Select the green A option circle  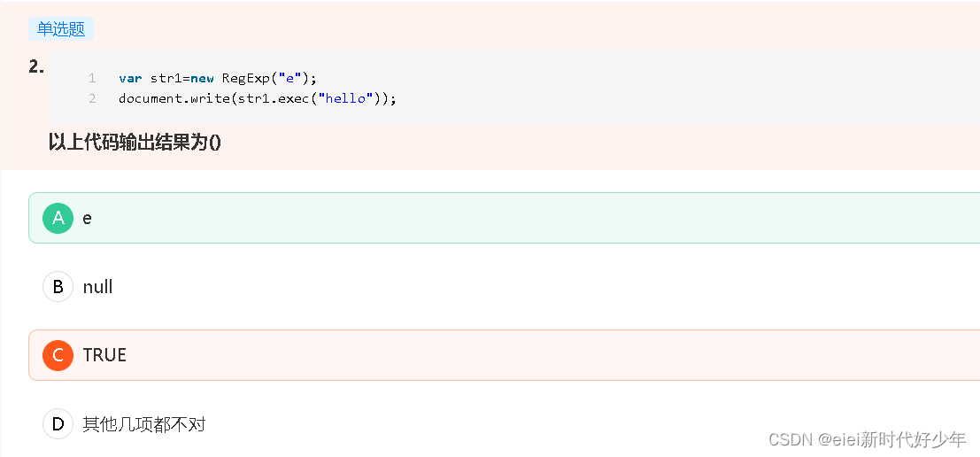click(58, 218)
